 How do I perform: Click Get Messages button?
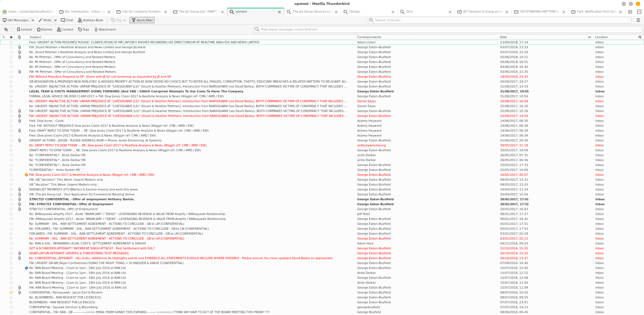(16, 20)
